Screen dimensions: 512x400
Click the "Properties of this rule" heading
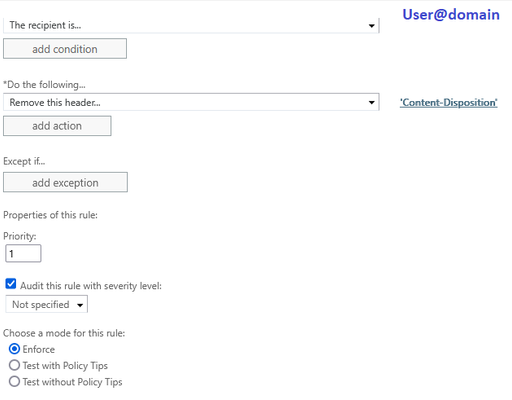point(50,215)
